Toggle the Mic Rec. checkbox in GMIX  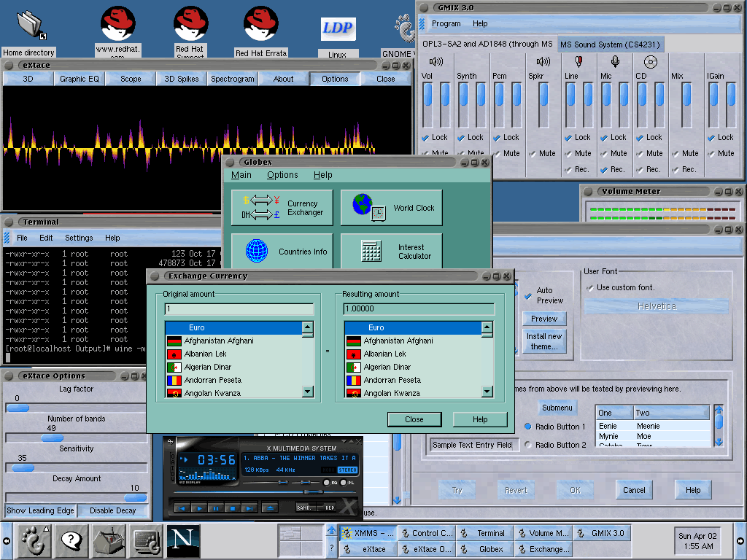603,169
